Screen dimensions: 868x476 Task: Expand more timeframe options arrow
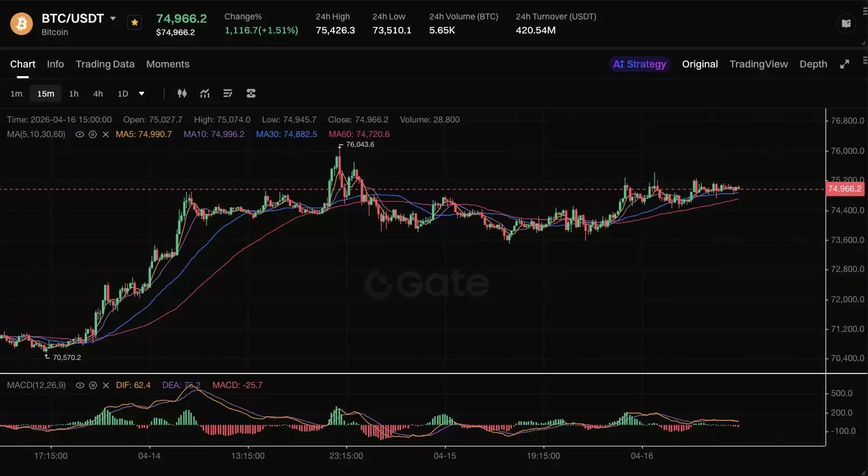click(x=142, y=93)
